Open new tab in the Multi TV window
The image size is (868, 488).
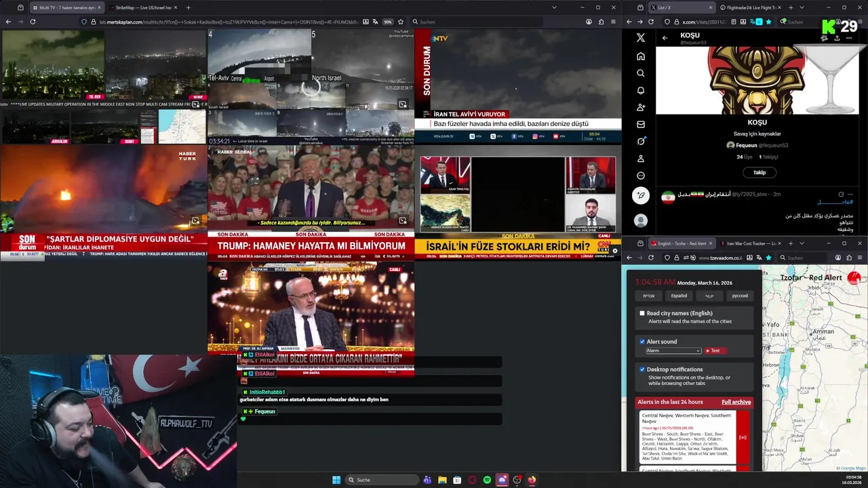click(188, 7)
